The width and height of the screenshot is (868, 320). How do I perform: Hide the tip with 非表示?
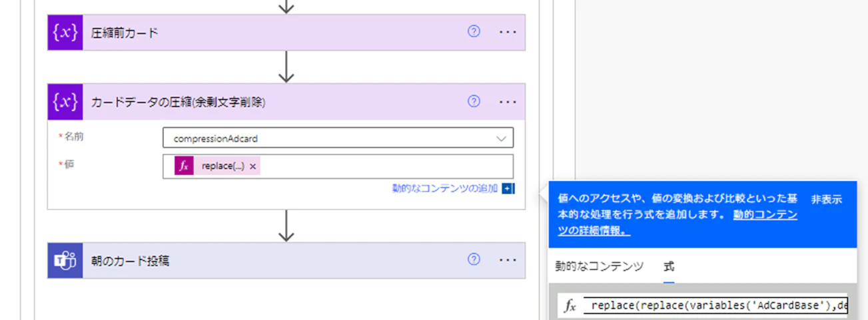pyautogui.click(x=827, y=199)
